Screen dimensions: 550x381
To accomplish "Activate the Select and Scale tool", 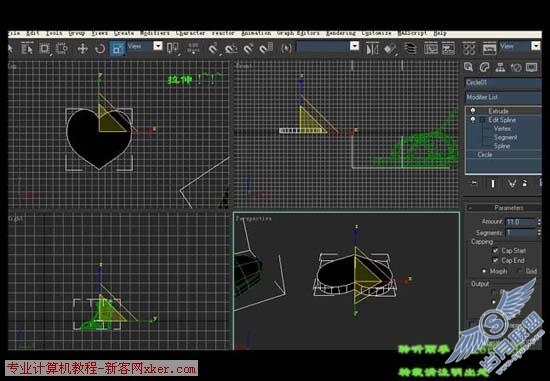I will point(117,48).
